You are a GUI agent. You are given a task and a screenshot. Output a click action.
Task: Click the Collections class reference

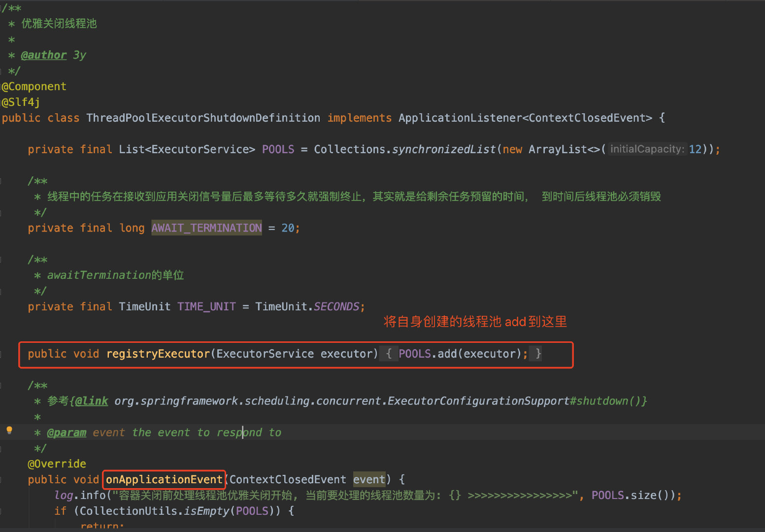tap(349, 149)
